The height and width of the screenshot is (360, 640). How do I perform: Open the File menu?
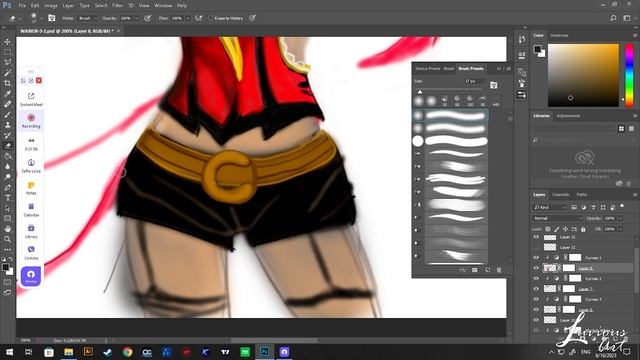pos(22,5)
